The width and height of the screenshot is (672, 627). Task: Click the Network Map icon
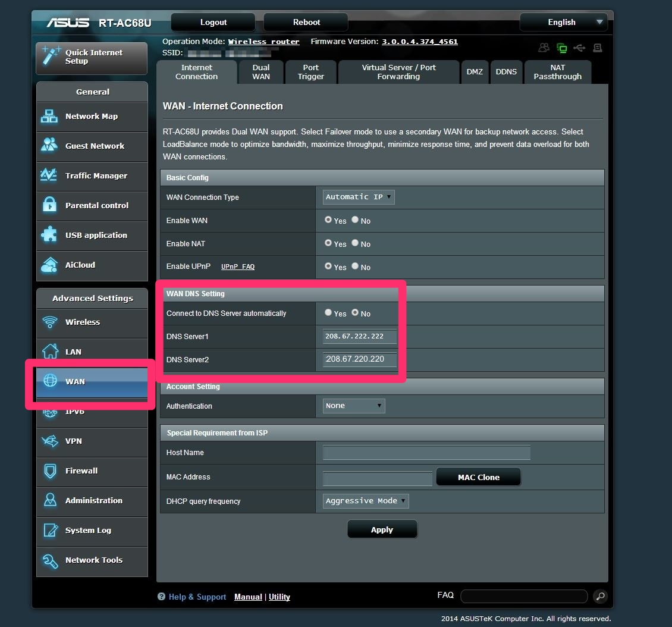coord(49,116)
